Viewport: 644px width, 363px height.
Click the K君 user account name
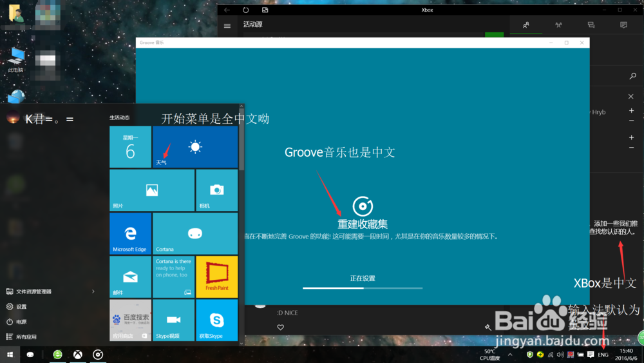coord(50,119)
